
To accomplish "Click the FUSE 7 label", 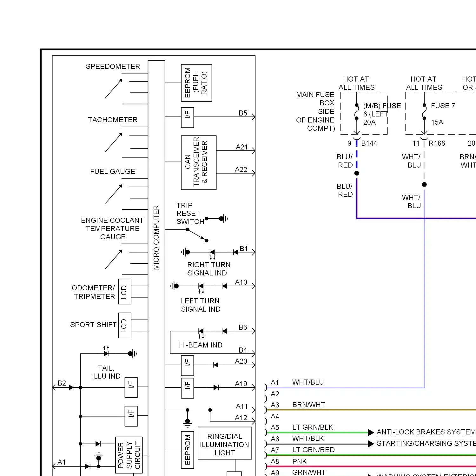I will point(443,106).
